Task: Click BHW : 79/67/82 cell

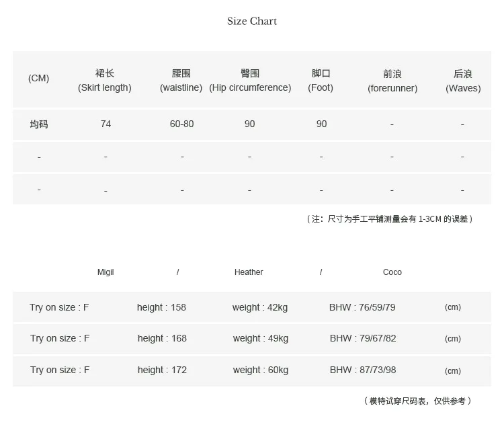Action: coord(363,338)
